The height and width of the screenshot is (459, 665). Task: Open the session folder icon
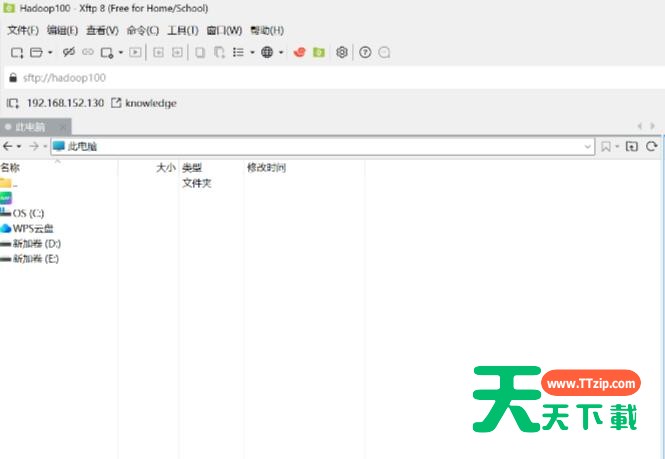[36, 53]
